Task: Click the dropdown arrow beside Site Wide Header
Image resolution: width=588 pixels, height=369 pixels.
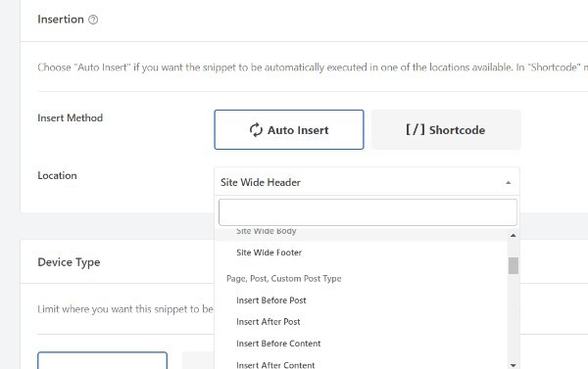Action: tap(508, 183)
